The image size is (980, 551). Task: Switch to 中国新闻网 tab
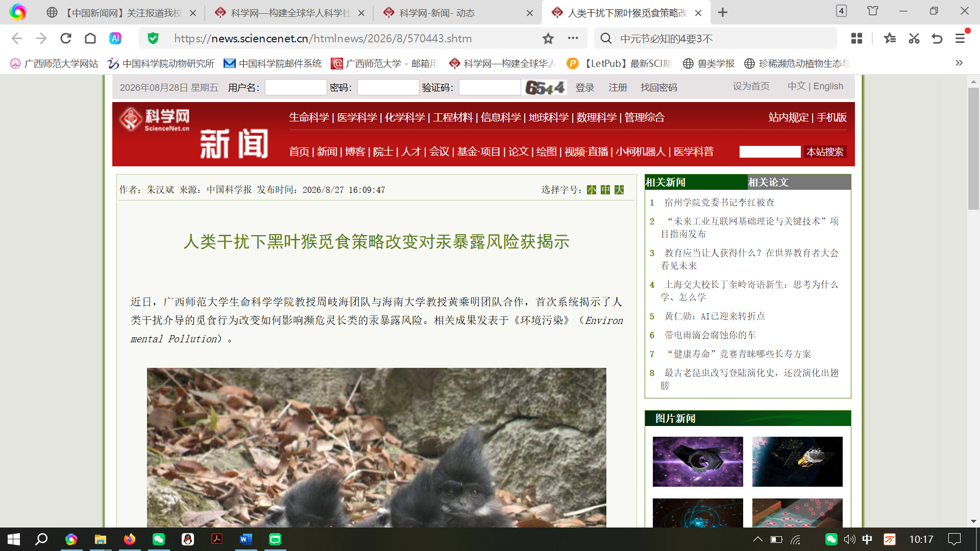(121, 13)
